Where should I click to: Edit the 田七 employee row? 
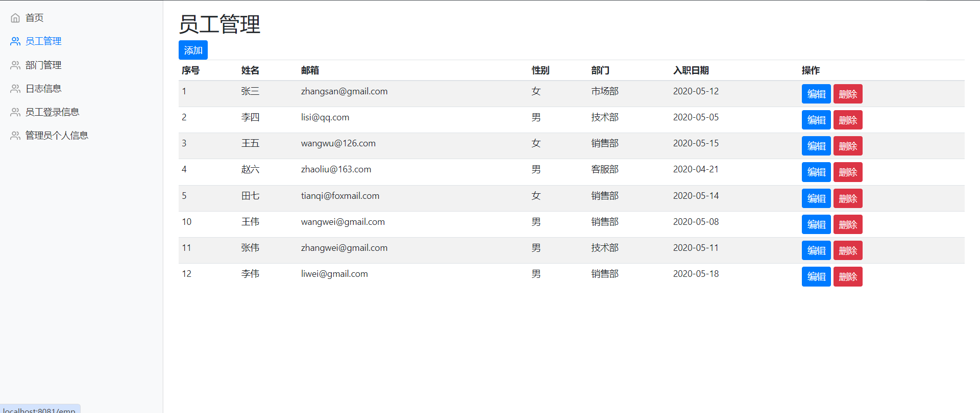tap(816, 198)
